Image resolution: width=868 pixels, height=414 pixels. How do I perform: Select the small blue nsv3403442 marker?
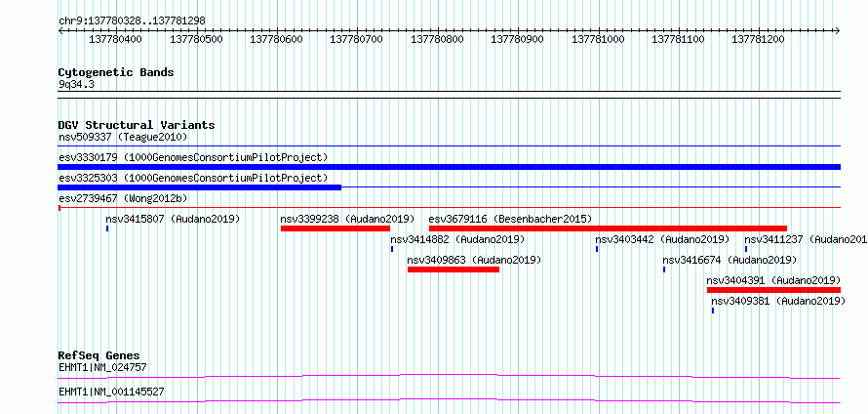click(597, 249)
